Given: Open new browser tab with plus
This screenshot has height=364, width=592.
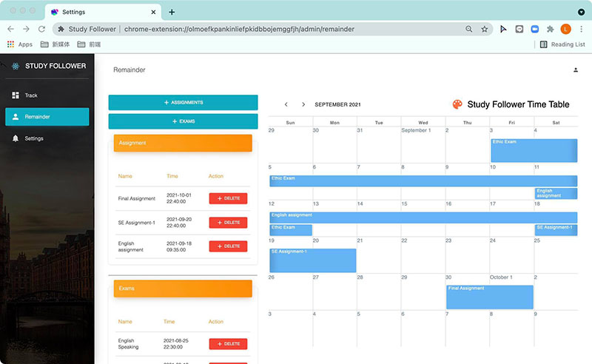Looking at the screenshot, I should pyautogui.click(x=172, y=12).
